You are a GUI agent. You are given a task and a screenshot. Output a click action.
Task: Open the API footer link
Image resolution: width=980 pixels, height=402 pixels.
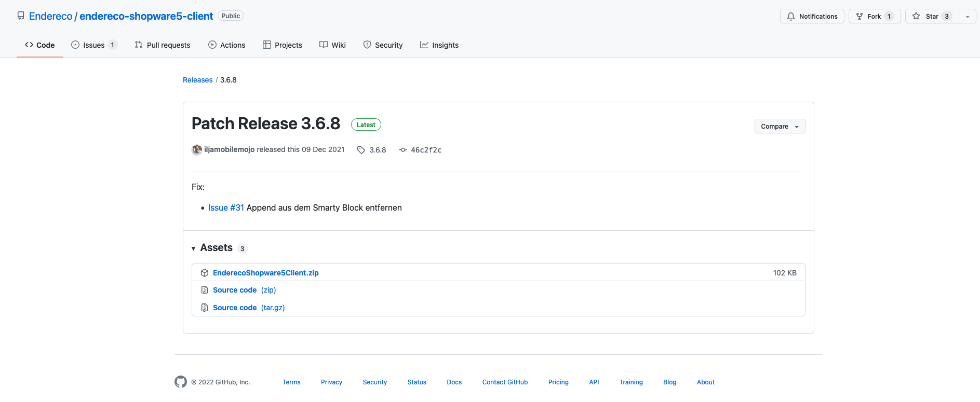click(x=594, y=382)
